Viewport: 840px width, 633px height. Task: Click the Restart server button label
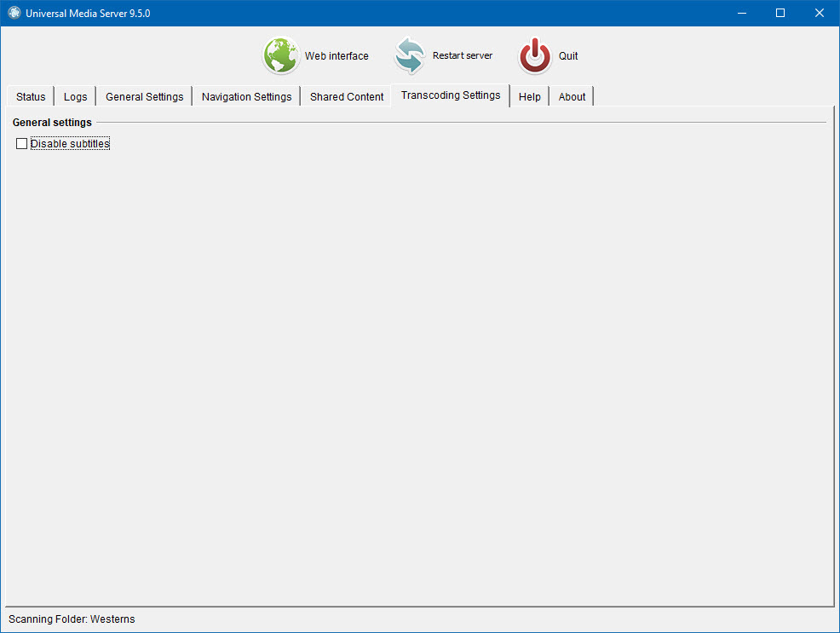pyautogui.click(x=463, y=55)
